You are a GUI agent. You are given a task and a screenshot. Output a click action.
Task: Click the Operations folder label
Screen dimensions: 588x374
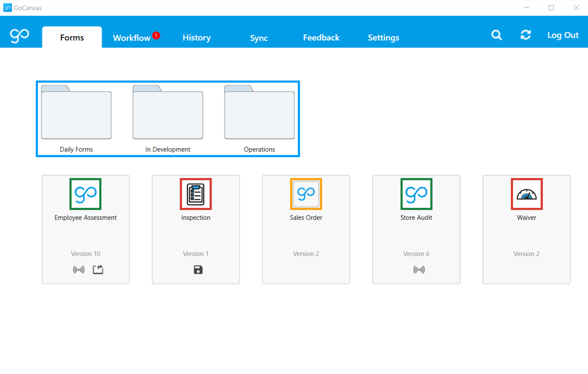pos(259,149)
